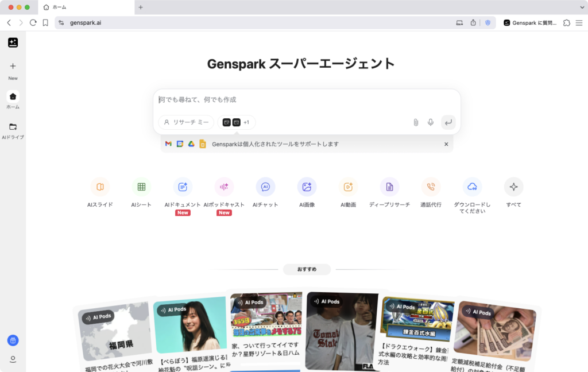Open the browser extensions puzzle icon

click(x=567, y=23)
